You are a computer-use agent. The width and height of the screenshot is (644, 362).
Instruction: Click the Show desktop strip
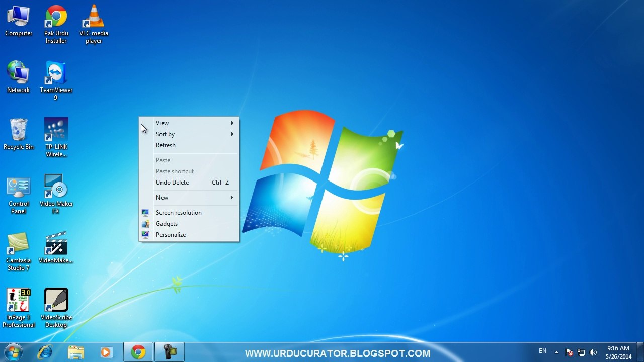click(640, 352)
